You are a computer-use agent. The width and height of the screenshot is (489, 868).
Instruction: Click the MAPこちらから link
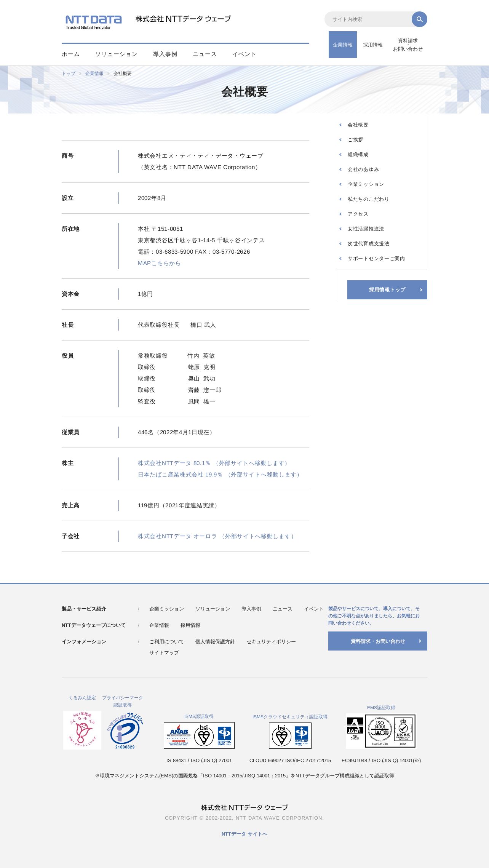pos(159,263)
